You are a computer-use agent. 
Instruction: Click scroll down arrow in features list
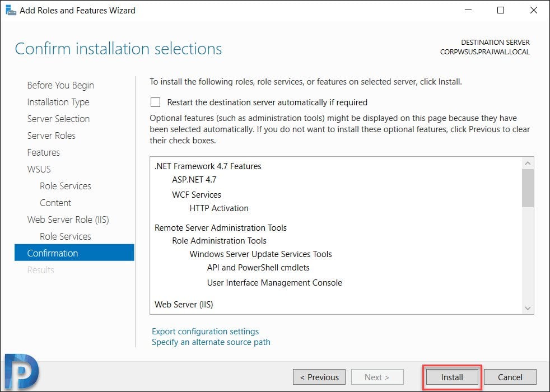pyautogui.click(x=528, y=308)
